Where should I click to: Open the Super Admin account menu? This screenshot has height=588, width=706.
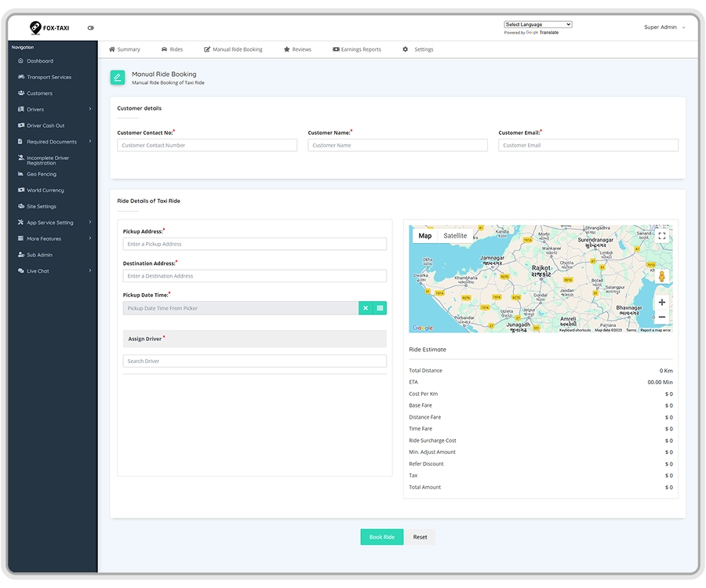tap(664, 27)
